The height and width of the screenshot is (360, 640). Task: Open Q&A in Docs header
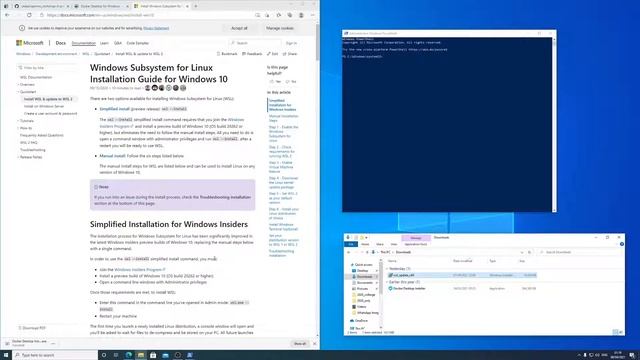(118, 43)
